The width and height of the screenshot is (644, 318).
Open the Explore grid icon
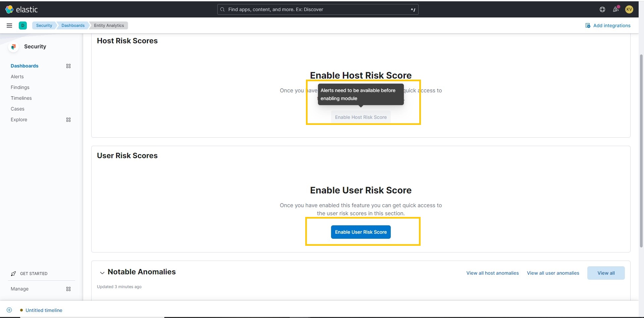pyautogui.click(x=68, y=120)
